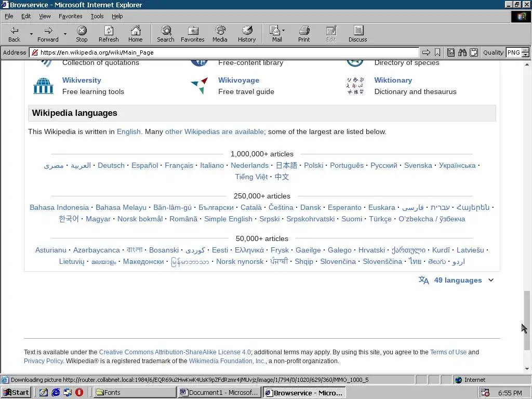Click the Discuss toolbar button

tap(357, 34)
